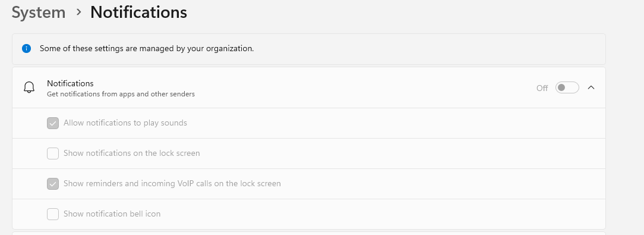The width and height of the screenshot is (644, 235).
Task: Check the Show notifications on lock screen box
Action: coord(52,153)
